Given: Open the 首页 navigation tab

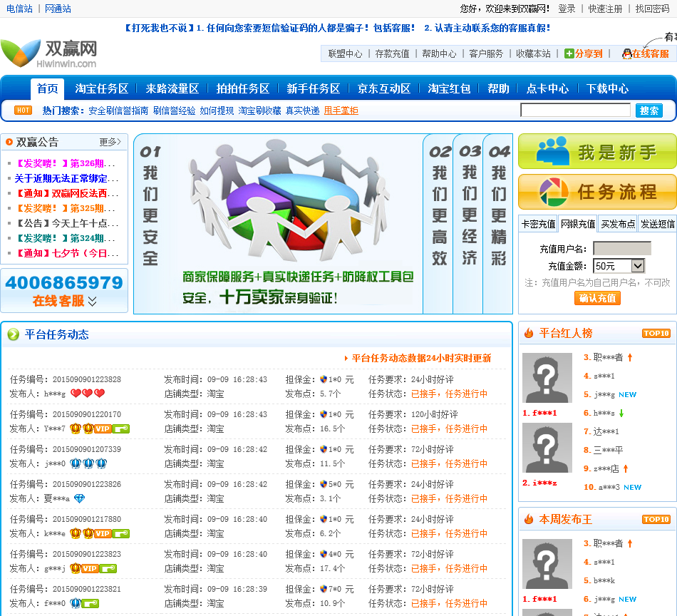Looking at the screenshot, I should pos(48,88).
